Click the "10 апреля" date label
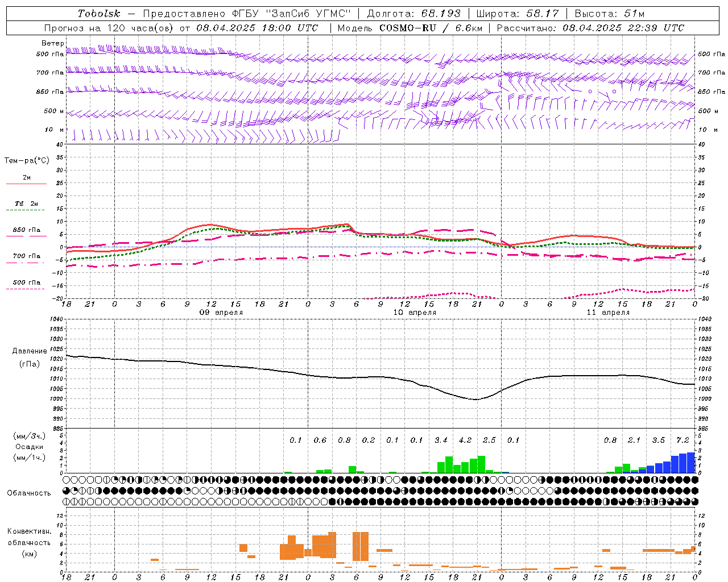 coord(415,313)
